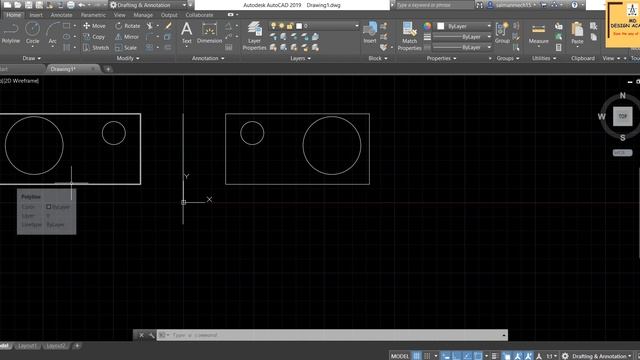
Task: Toggle layer lock padlock icon
Action: point(289,26)
